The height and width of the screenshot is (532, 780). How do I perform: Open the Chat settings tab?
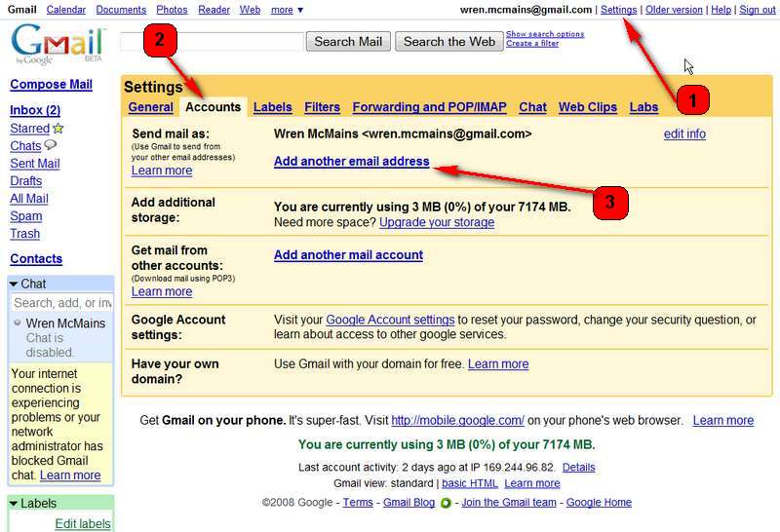(532, 107)
